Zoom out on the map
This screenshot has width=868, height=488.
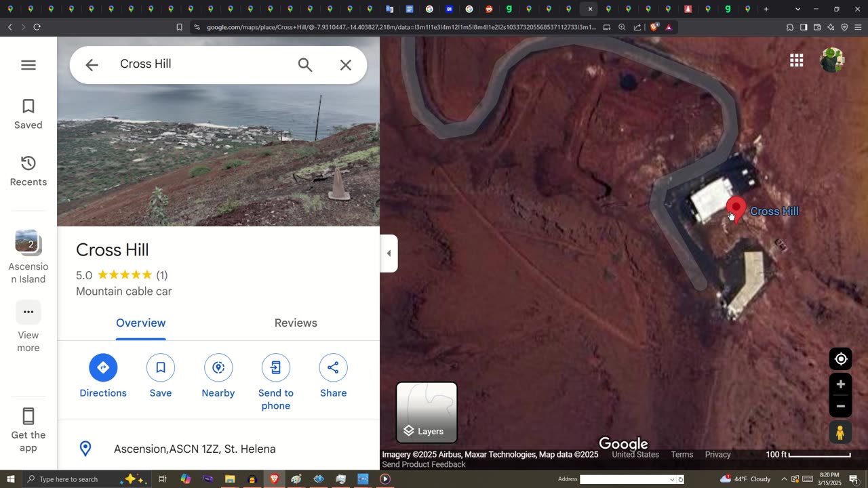pyautogui.click(x=841, y=407)
